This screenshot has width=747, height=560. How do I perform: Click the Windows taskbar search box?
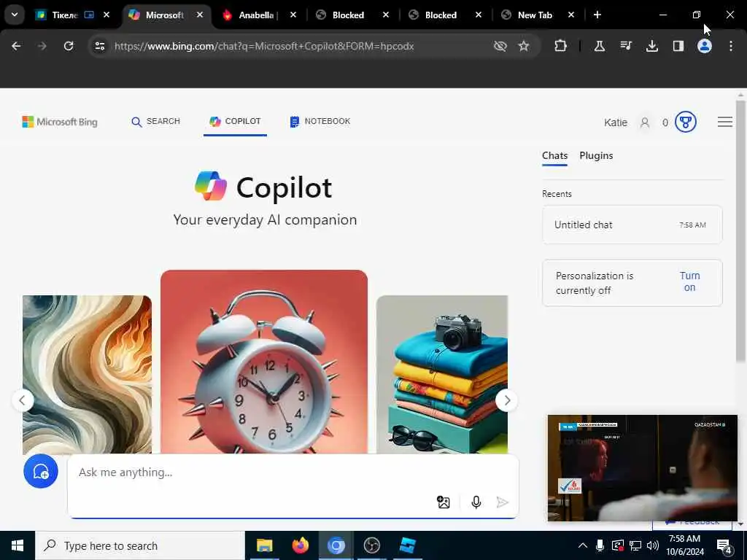pyautogui.click(x=140, y=545)
